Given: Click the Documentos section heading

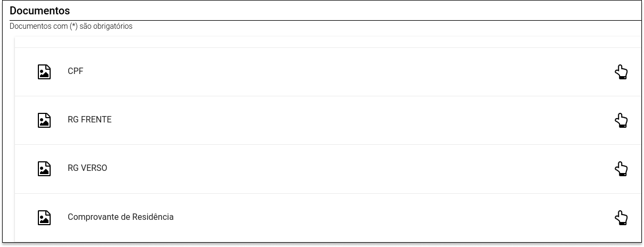Looking at the screenshot, I should (39, 11).
